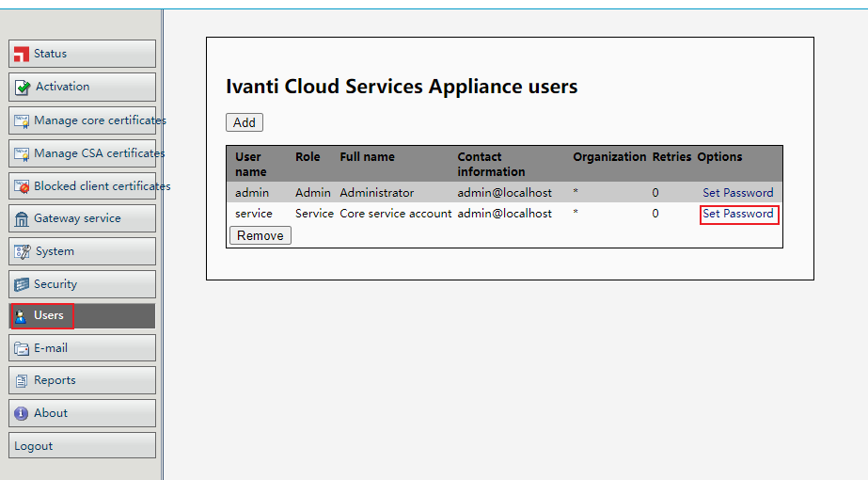Screen dimensions: 868x480
Task: Click the Reports document icon
Action: [x=21, y=381]
